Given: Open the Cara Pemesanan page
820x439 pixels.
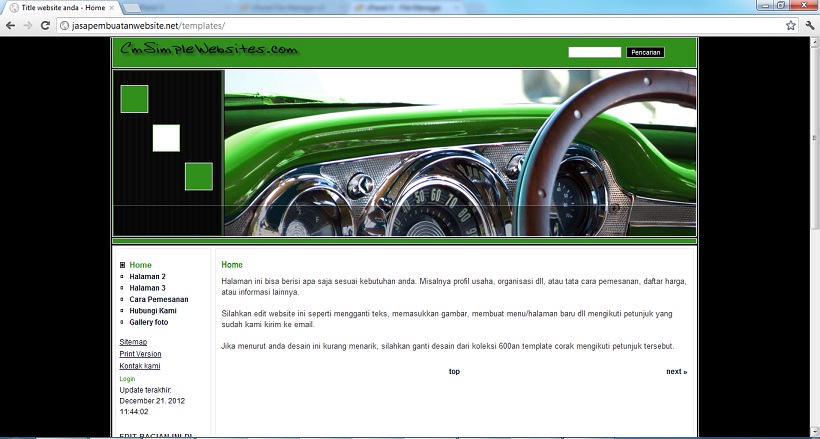Looking at the screenshot, I should (x=158, y=299).
